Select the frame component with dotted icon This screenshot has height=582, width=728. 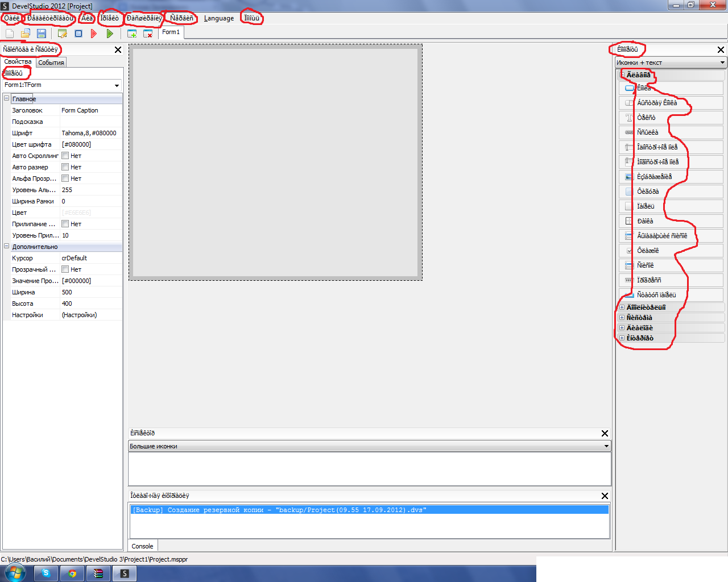tap(671, 221)
